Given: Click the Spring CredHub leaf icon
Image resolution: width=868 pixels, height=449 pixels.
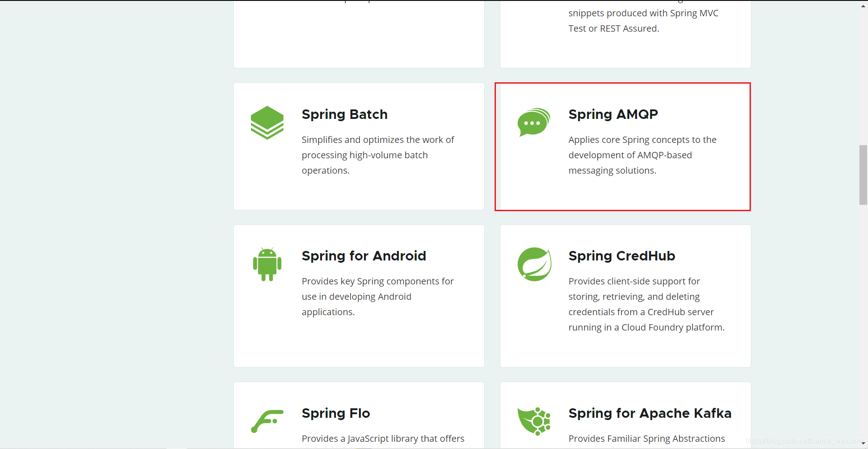Looking at the screenshot, I should (534, 264).
